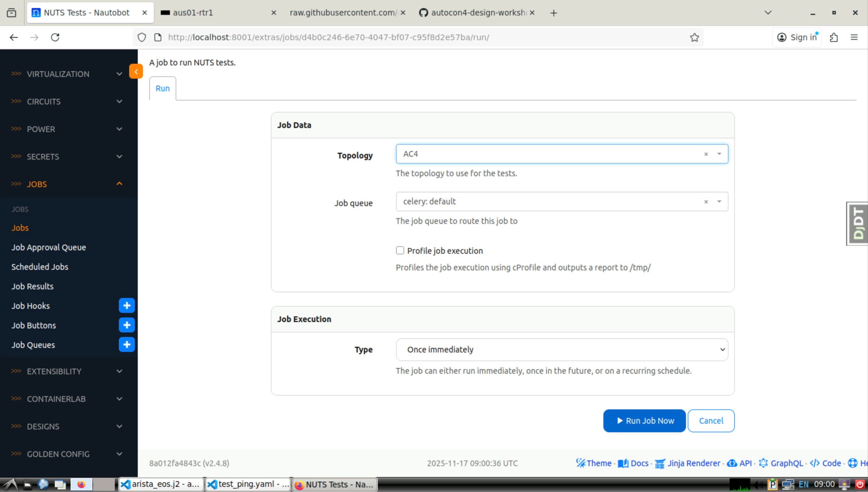Click the Run Job Now button

click(x=644, y=421)
